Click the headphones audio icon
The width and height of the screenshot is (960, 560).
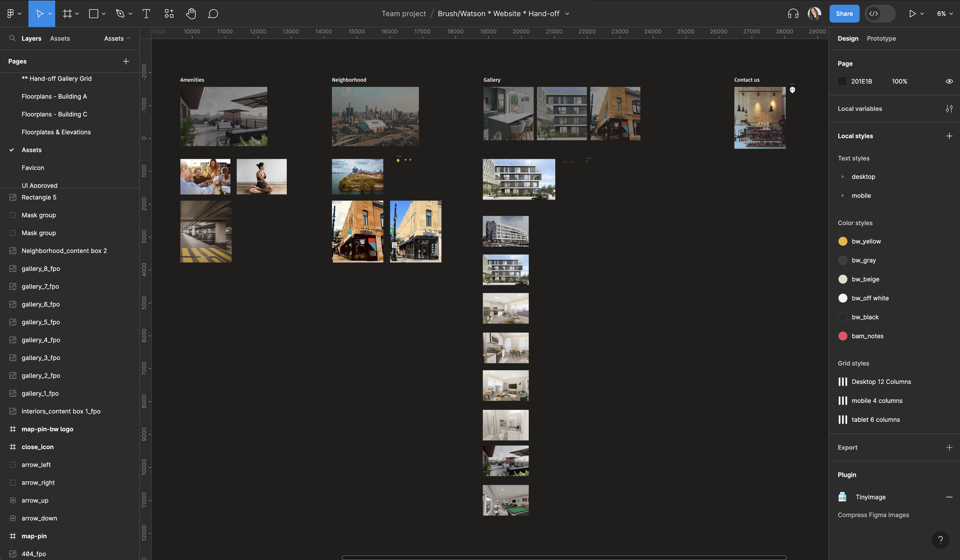tap(793, 14)
